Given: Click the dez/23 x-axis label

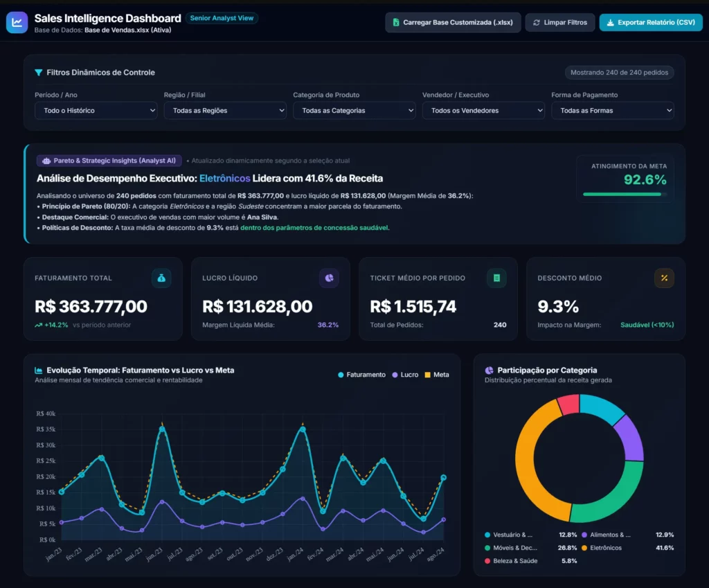Looking at the screenshot, I should tap(274, 553).
